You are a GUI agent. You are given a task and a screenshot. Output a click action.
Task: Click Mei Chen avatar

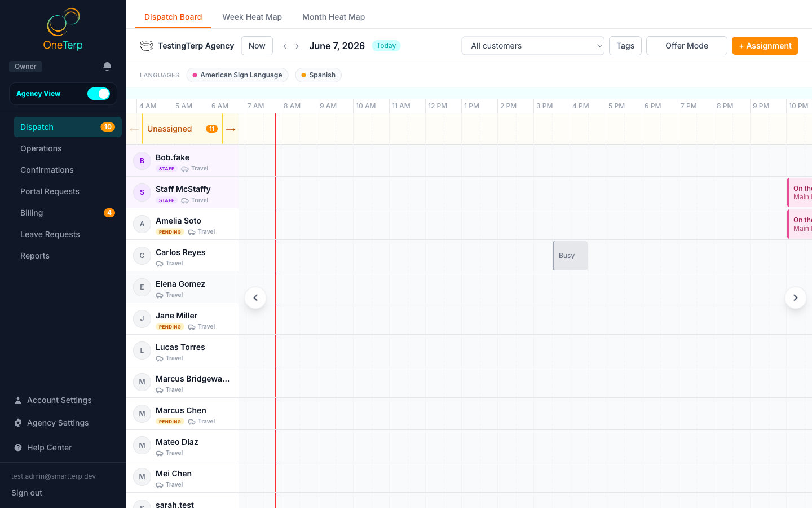click(142, 477)
